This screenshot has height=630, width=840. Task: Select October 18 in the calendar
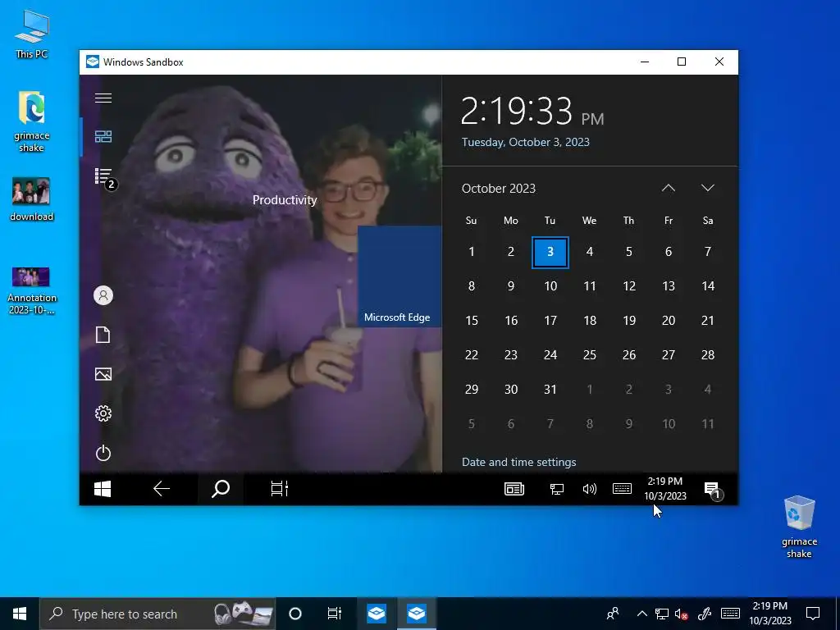click(590, 321)
